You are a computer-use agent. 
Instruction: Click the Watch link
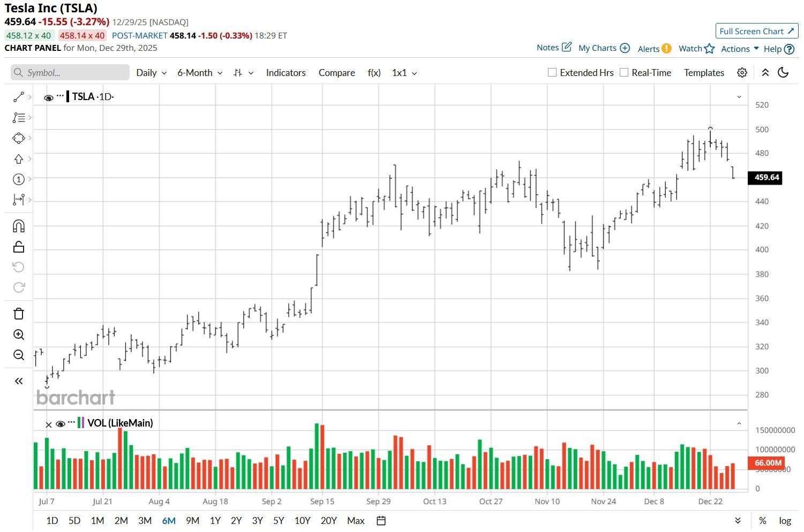pos(690,49)
